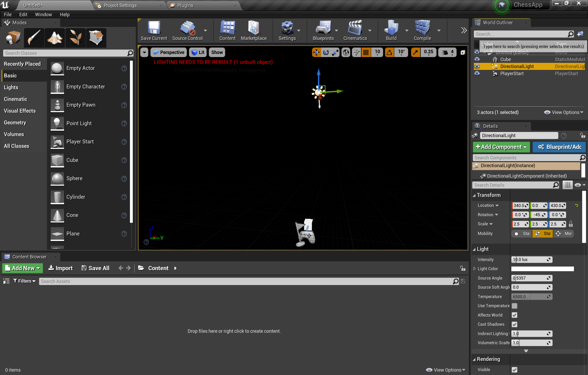The height and width of the screenshot is (375, 588).
Task: Click Add Component button
Action: click(500, 147)
